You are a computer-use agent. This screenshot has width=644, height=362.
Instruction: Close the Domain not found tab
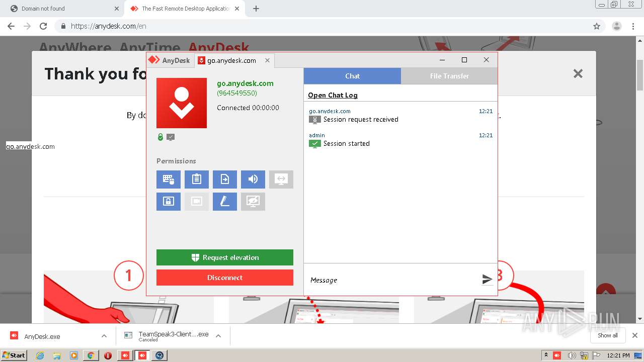pyautogui.click(x=116, y=9)
